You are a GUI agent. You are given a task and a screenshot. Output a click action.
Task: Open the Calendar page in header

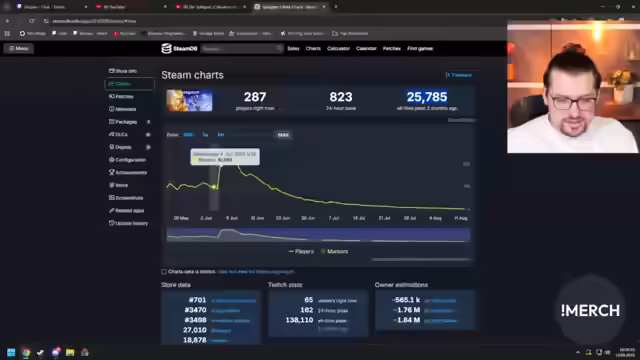[x=366, y=48]
